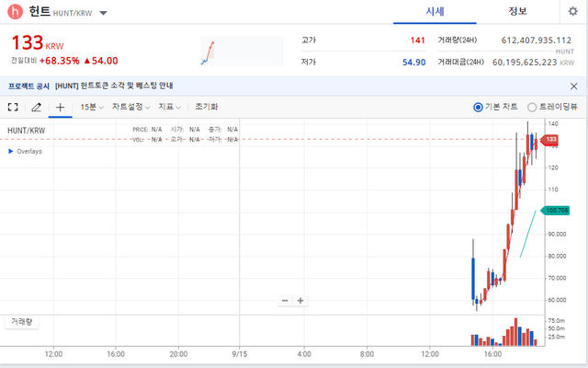Open the HUNT/KRW market selector arrow
The image size is (588, 368).
103,13
